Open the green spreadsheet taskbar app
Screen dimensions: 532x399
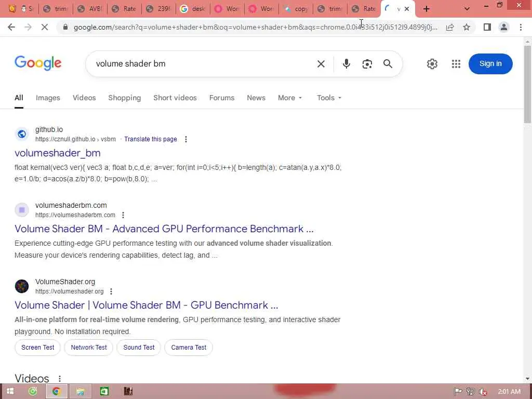(x=104, y=392)
